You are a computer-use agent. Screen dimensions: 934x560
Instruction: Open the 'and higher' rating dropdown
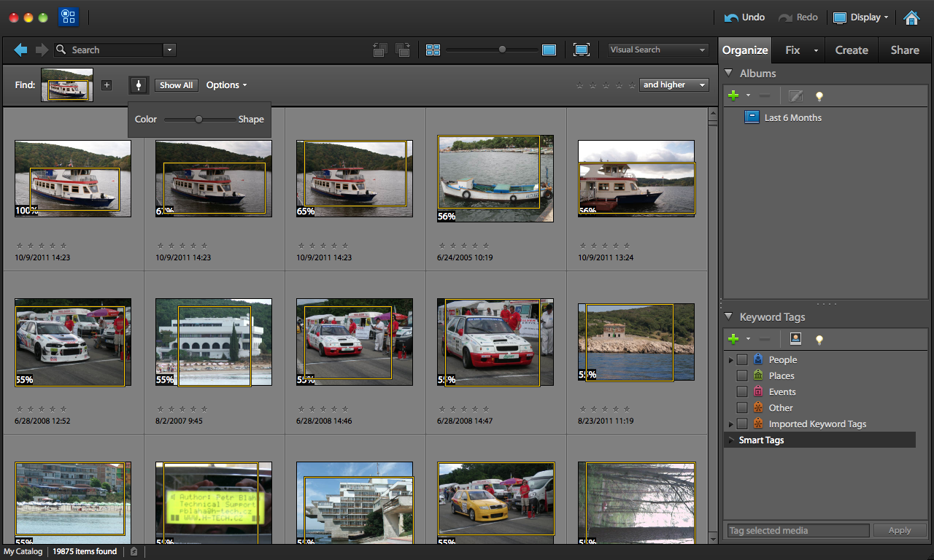coord(674,85)
